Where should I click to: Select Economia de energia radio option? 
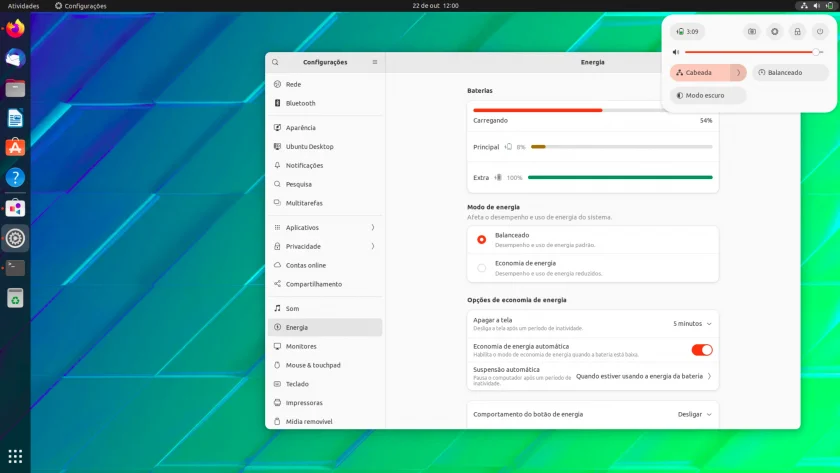point(482,268)
